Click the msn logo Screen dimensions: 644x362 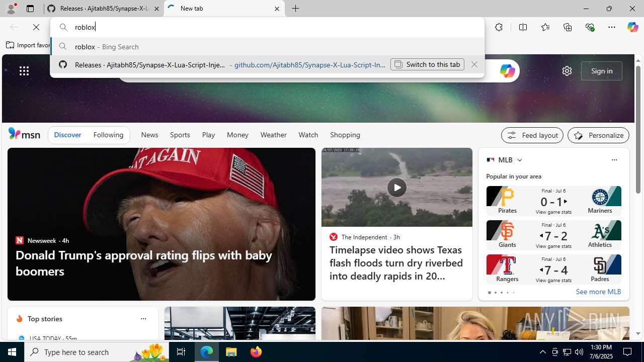point(24,134)
